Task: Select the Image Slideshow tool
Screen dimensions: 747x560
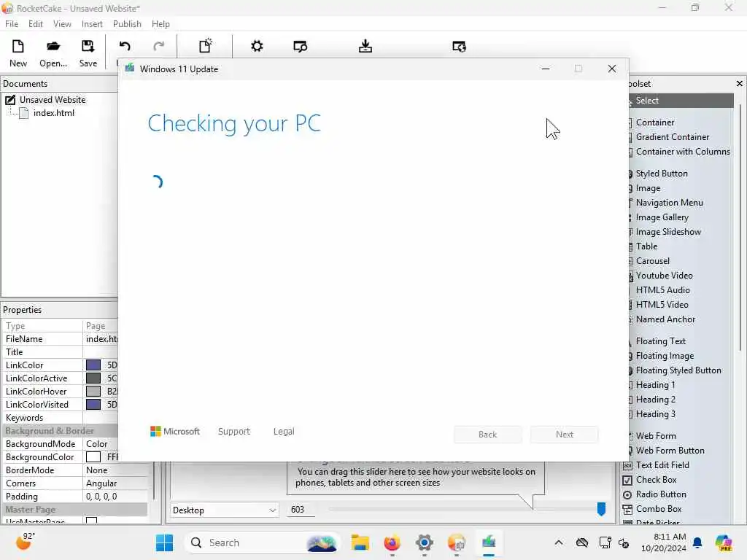Action: [x=668, y=232]
